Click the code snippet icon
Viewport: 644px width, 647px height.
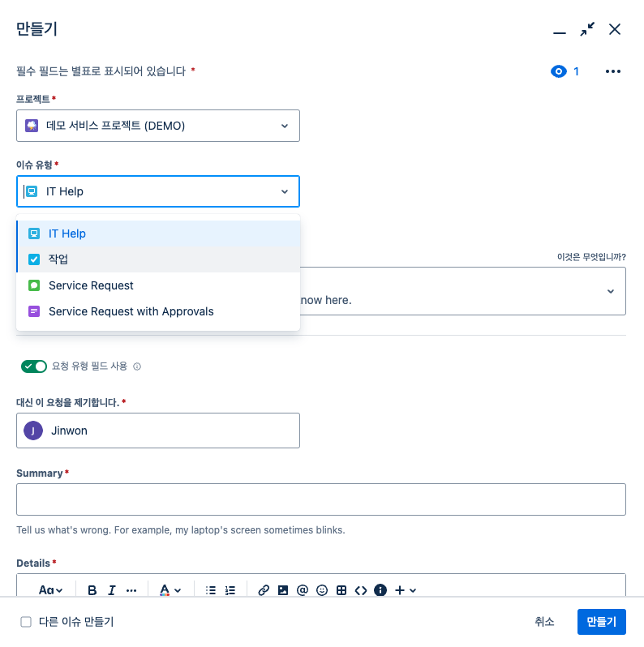tap(361, 590)
